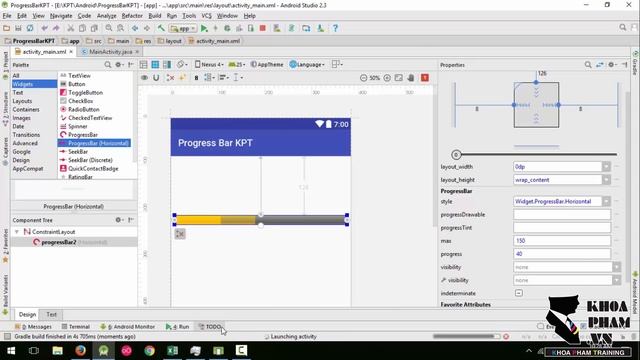The height and width of the screenshot is (360, 640).
Task: Open the File menu
Action: click(7, 16)
